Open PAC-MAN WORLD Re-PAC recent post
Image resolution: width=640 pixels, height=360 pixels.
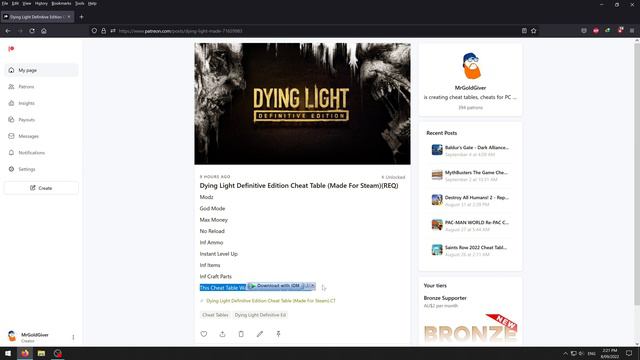[x=470, y=225]
